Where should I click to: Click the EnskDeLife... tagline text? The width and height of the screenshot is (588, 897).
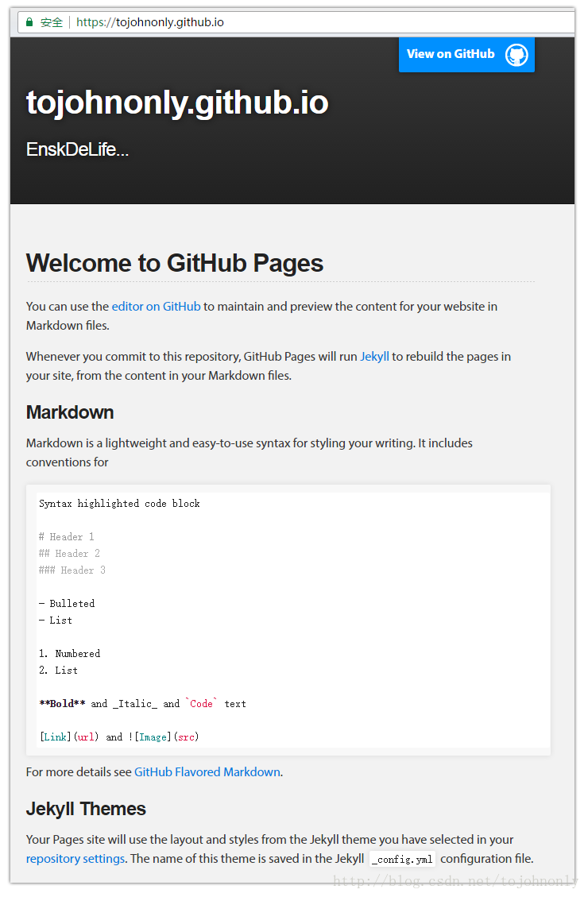point(77,149)
